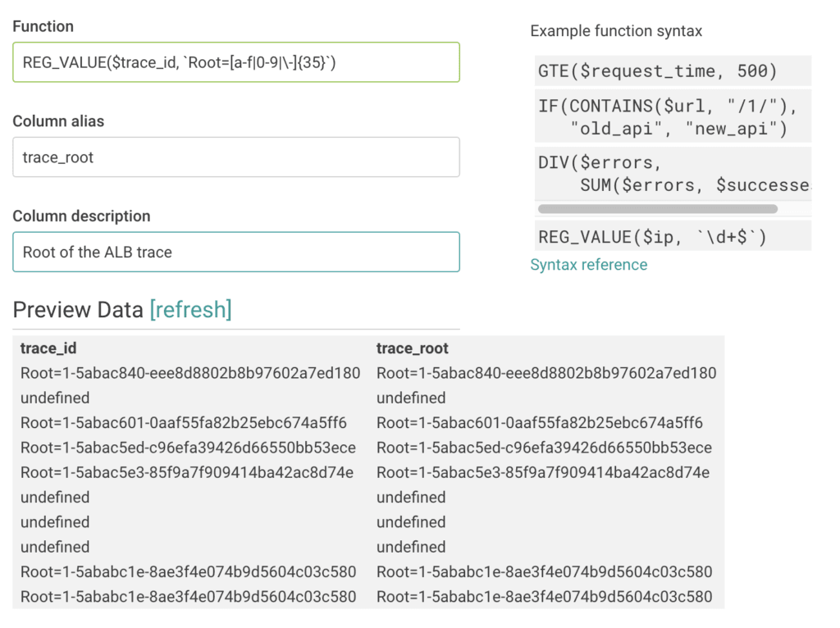Click second-row undefined in trace_id column

coord(55,398)
